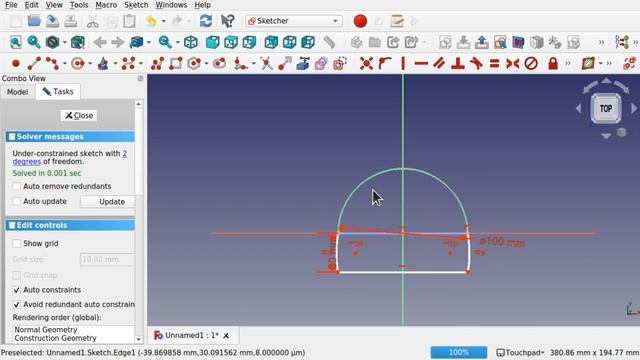
Task: Open the Touchpad navigation style menu
Action: coord(520,352)
